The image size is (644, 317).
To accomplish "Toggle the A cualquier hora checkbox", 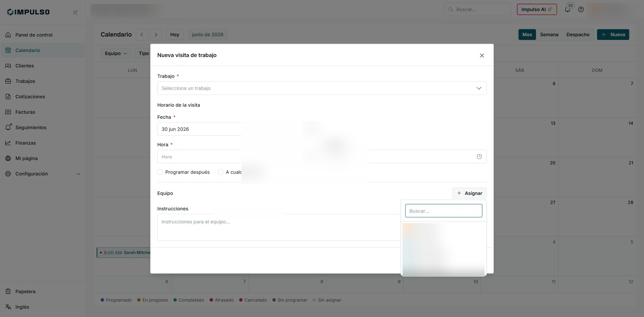I will click(220, 172).
